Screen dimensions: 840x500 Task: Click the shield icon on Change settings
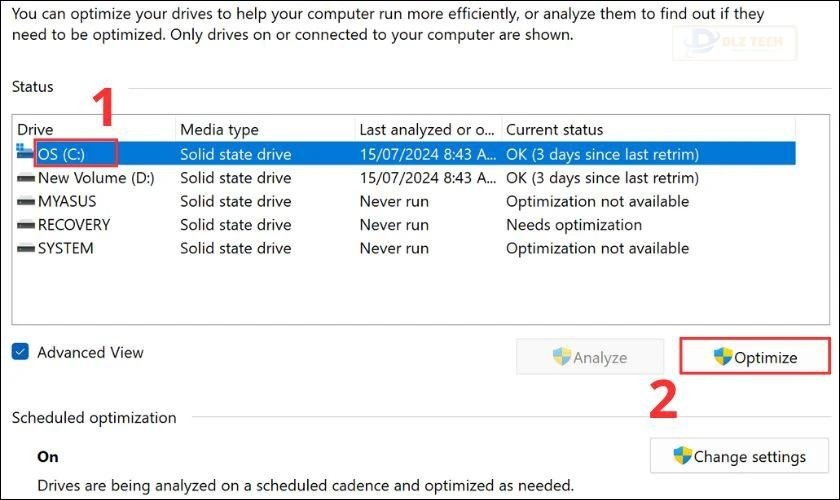683,456
